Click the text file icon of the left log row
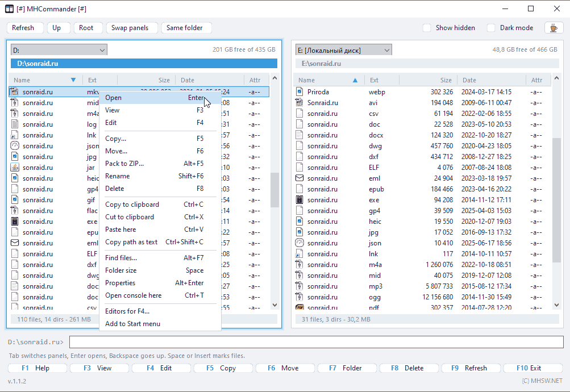This screenshot has width=570, height=392. [15, 124]
